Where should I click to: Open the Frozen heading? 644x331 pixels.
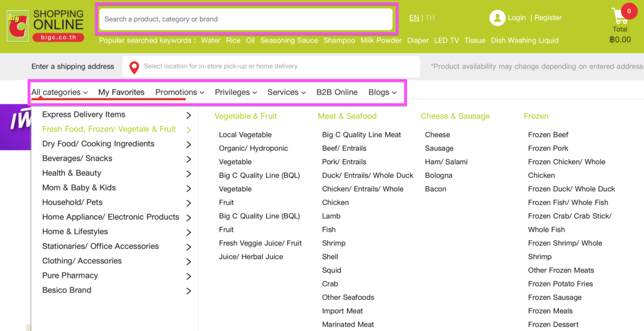pyautogui.click(x=536, y=116)
